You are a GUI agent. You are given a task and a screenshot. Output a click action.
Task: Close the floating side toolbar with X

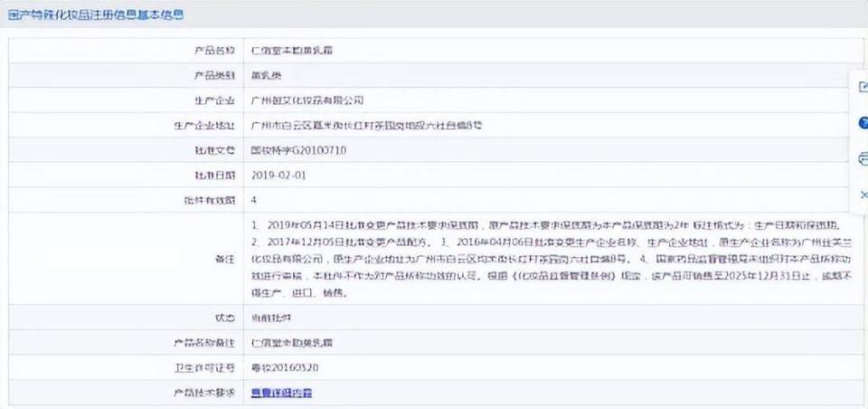pyautogui.click(x=862, y=195)
